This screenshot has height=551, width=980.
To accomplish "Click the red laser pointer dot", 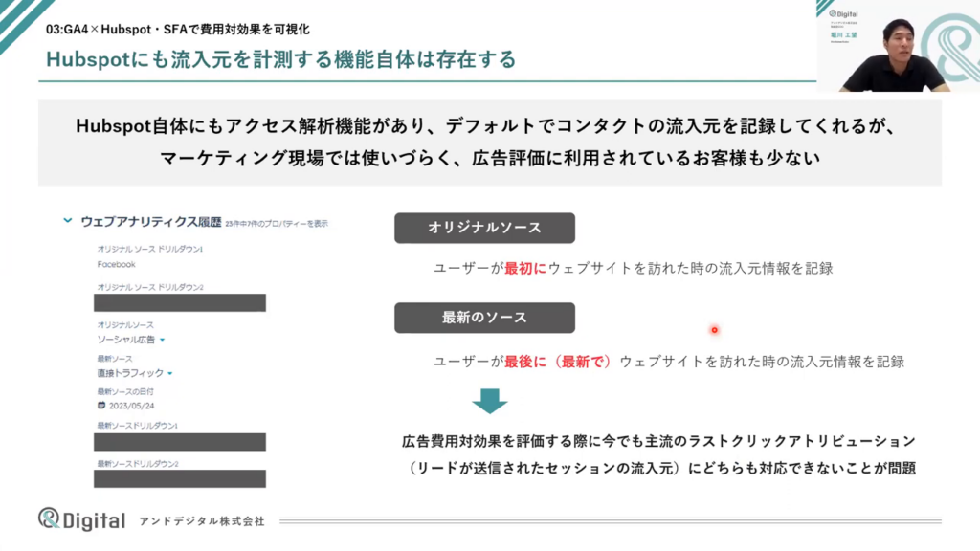I will (x=714, y=330).
